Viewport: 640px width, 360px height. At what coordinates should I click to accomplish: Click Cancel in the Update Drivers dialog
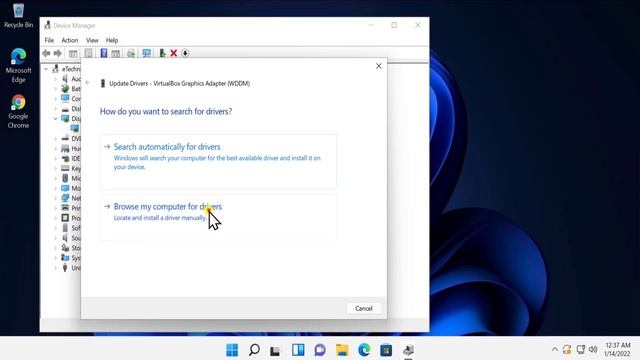tap(364, 308)
